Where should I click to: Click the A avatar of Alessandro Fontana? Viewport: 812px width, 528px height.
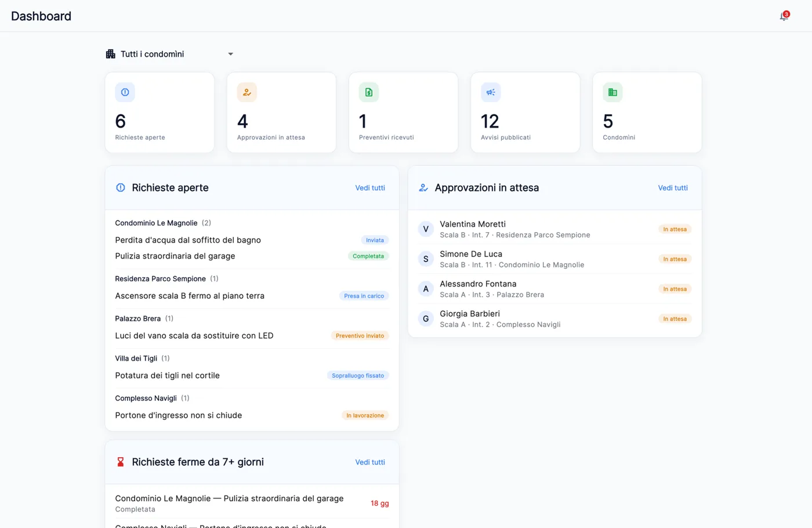tap(426, 289)
